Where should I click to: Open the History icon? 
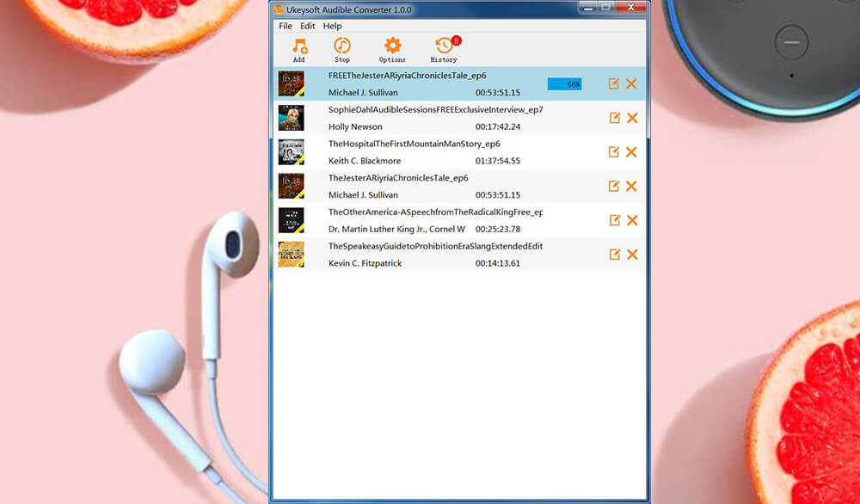(x=443, y=46)
